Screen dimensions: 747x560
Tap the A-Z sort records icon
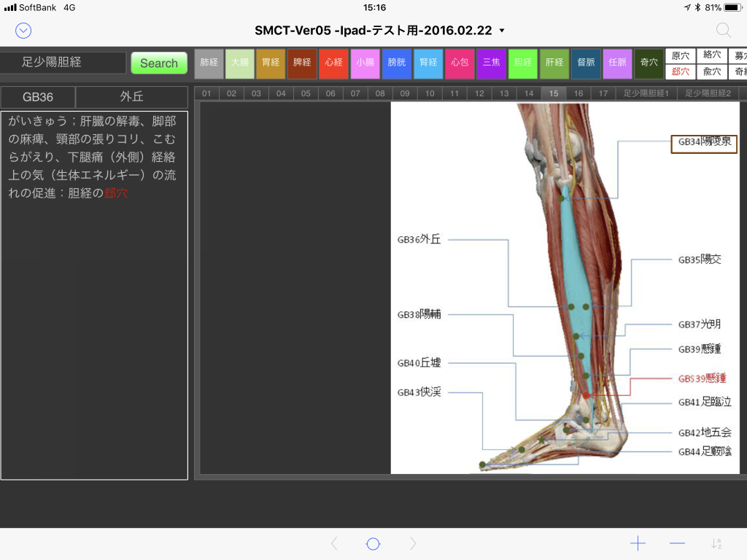point(716,543)
